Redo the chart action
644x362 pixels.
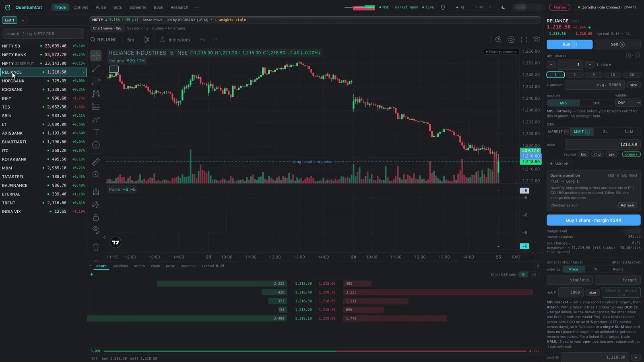[215, 39]
